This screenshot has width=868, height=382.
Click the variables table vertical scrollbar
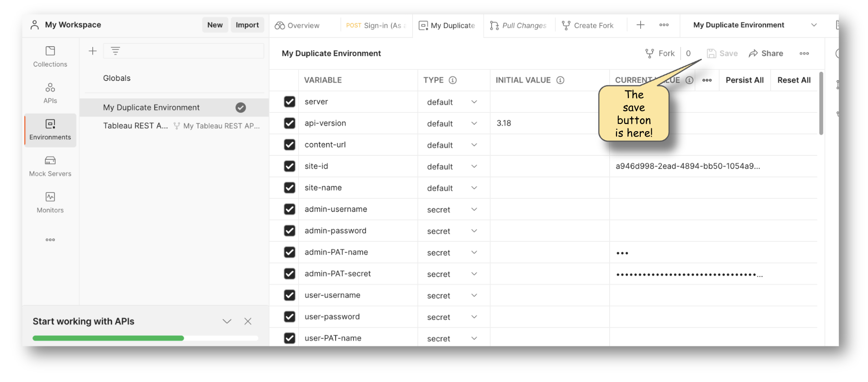[821, 103]
